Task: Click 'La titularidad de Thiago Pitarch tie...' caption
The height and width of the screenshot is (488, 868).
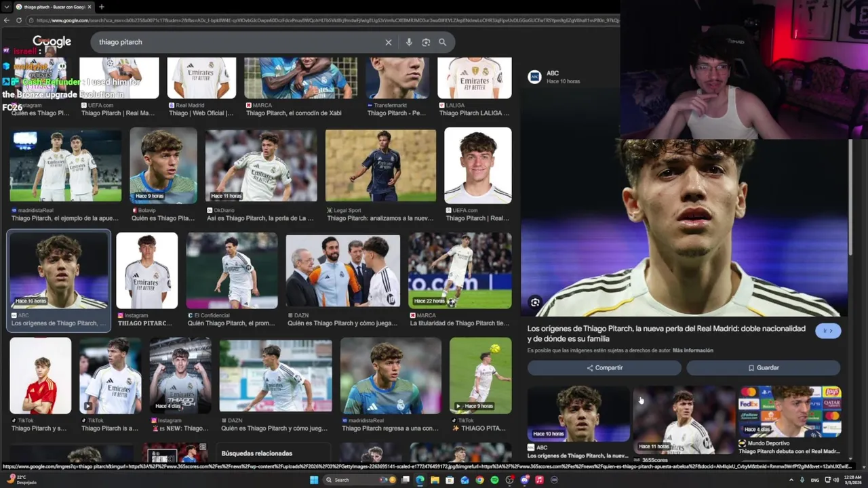Action: pyautogui.click(x=460, y=323)
